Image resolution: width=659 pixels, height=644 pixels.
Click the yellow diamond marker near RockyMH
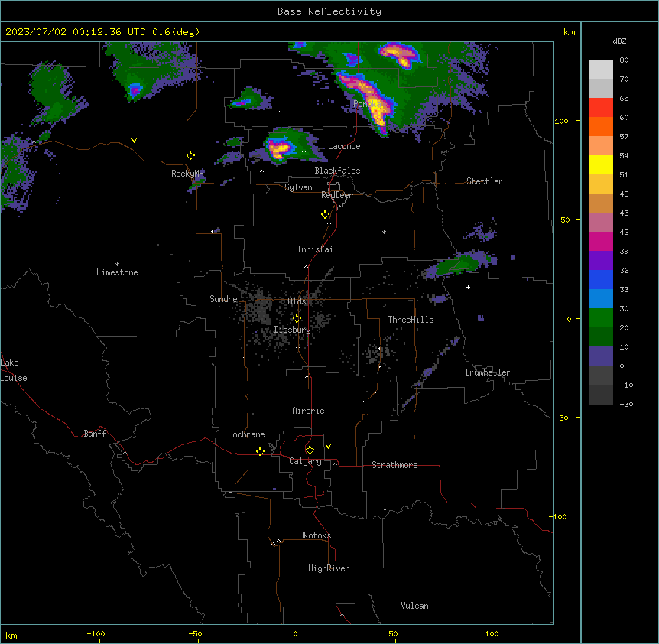pyautogui.click(x=190, y=156)
